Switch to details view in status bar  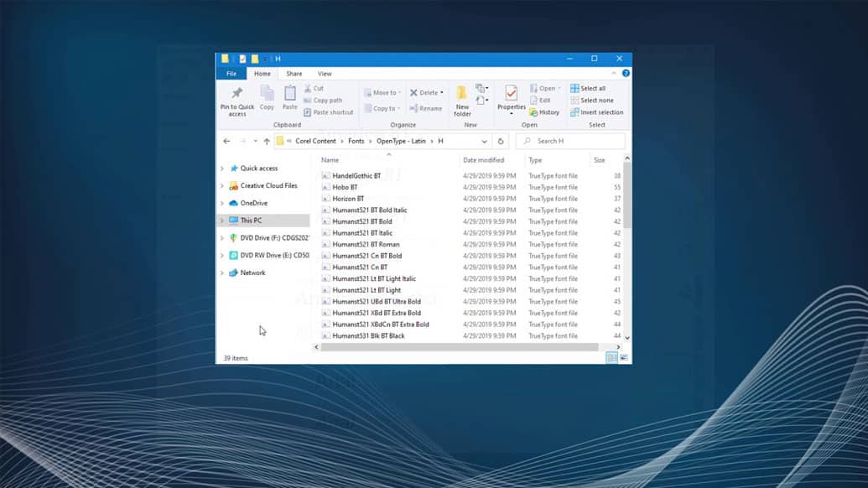[x=612, y=358]
